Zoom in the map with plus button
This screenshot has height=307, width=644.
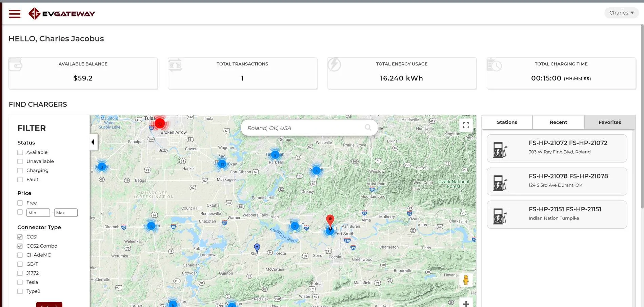[466, 303]
